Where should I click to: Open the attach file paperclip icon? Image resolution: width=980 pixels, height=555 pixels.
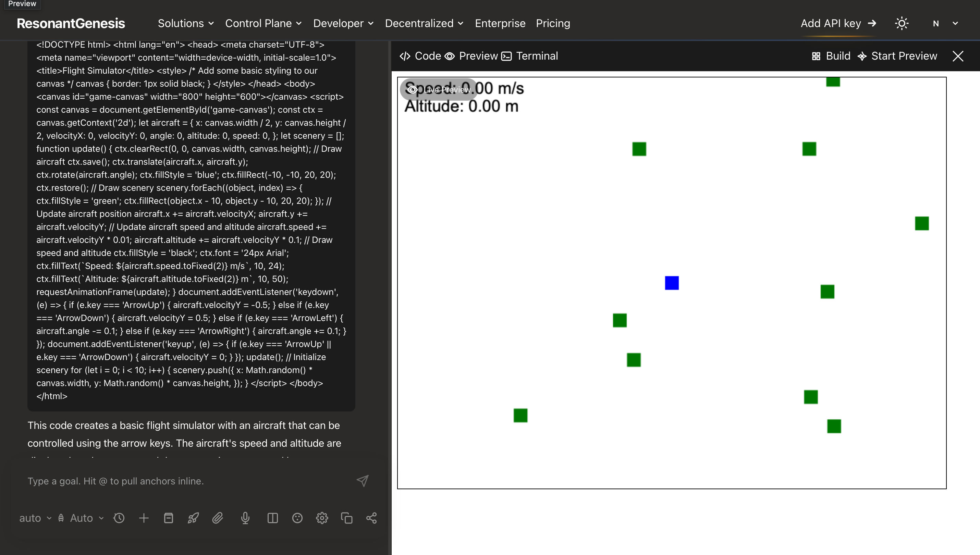click(x=218, y=518)
